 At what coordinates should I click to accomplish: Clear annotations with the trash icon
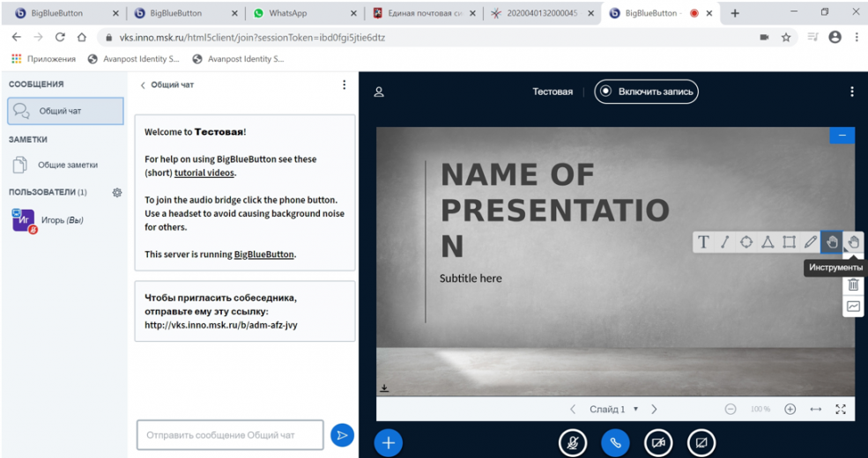(x=853, y=284)
